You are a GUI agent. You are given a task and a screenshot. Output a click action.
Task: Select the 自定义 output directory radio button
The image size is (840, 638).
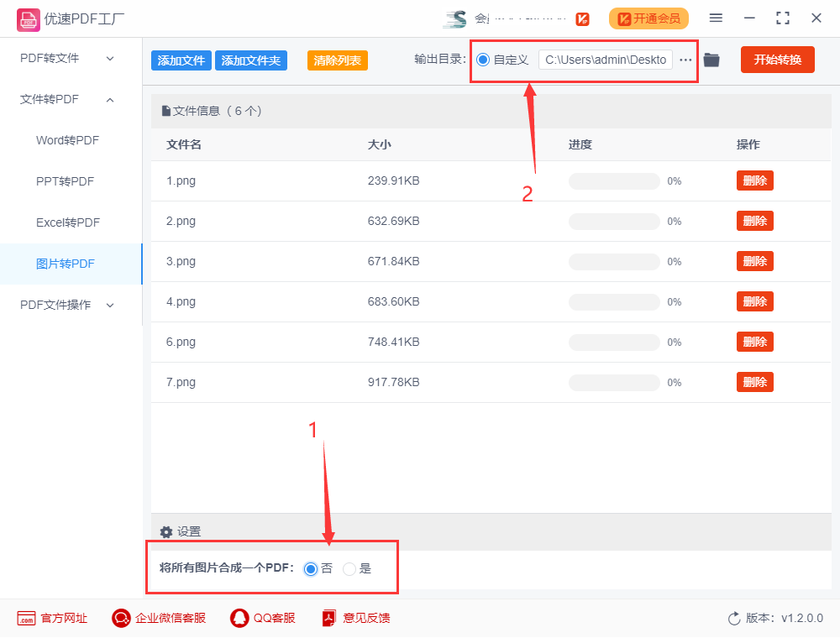tap(482, 60)
